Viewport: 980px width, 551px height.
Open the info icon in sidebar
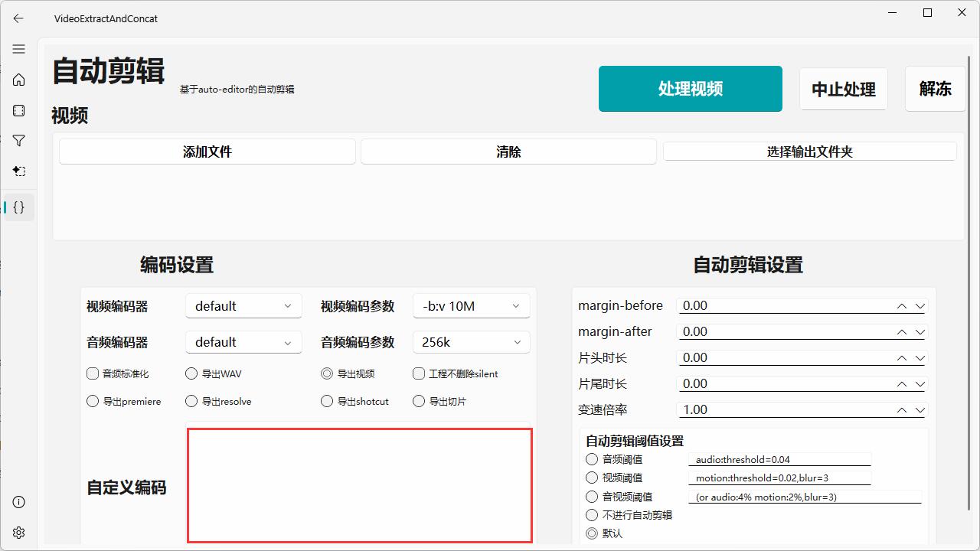(x=19, y=502)
